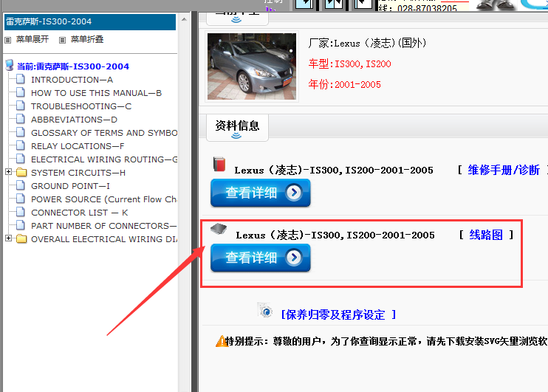This screenshot has height=392, width=548.
Task: Open the 维修手册/诊断 link
Action: [x=504, y=170]
